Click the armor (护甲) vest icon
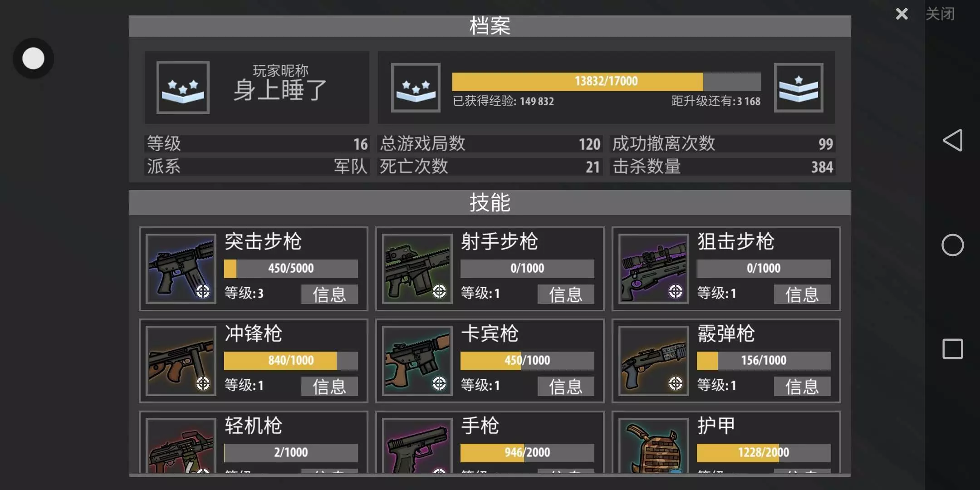This screenshot has width=980, height=490. [x=654, y=446]
